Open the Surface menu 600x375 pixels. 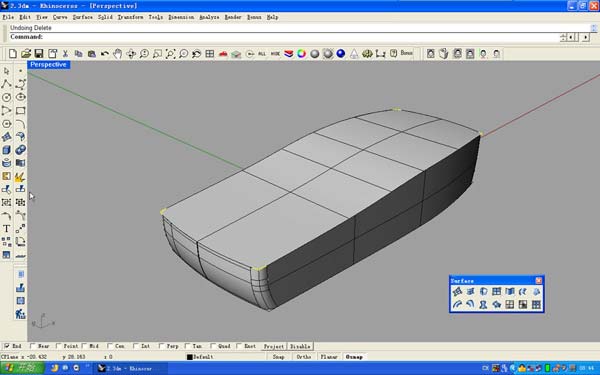coord(83,17)
